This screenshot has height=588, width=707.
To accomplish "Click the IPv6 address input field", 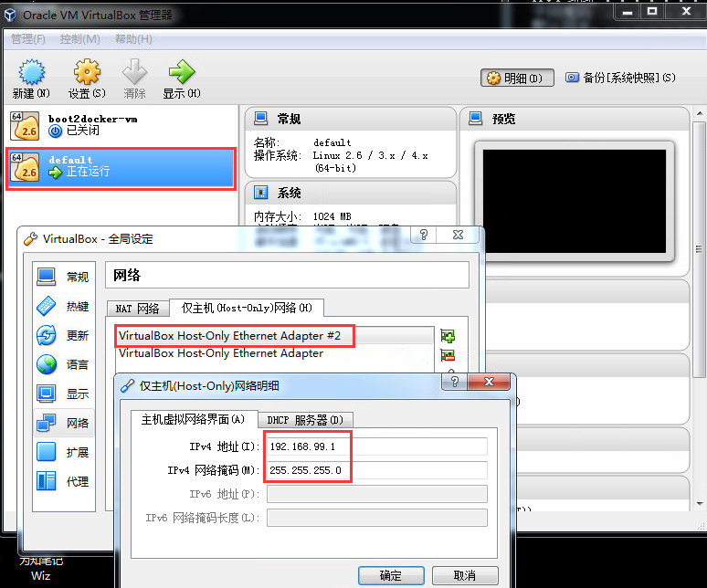I will click(x=377, y=494).
